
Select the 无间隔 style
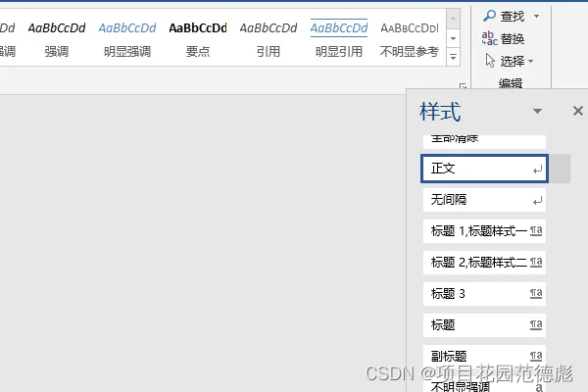[484, 200]
